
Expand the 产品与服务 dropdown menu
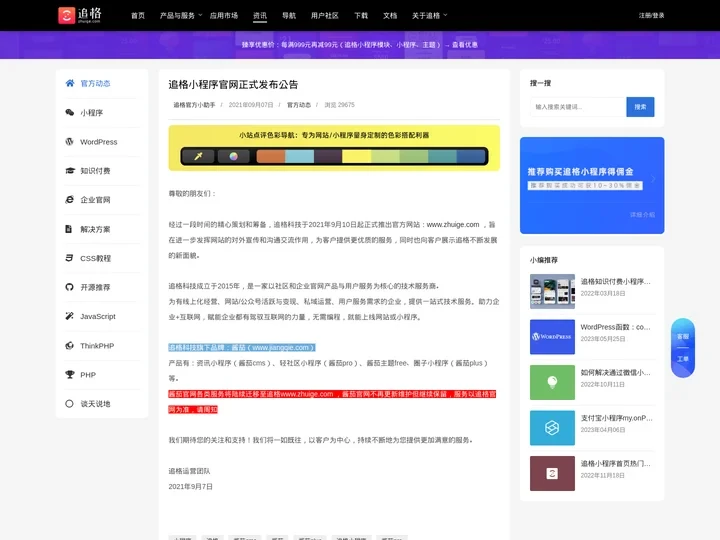pyautogui.click(x=181, y=16)
